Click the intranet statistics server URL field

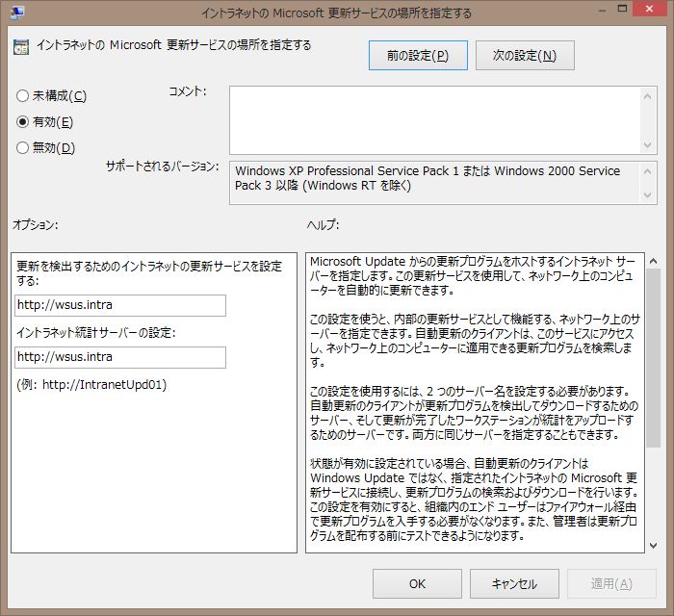tap(120, 357)
